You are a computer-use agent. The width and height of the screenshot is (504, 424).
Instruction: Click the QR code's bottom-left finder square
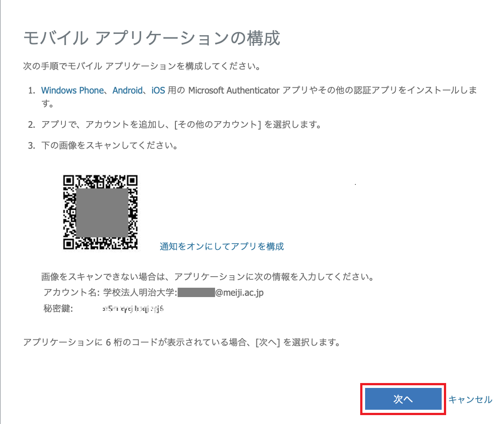tap(69, 244)
